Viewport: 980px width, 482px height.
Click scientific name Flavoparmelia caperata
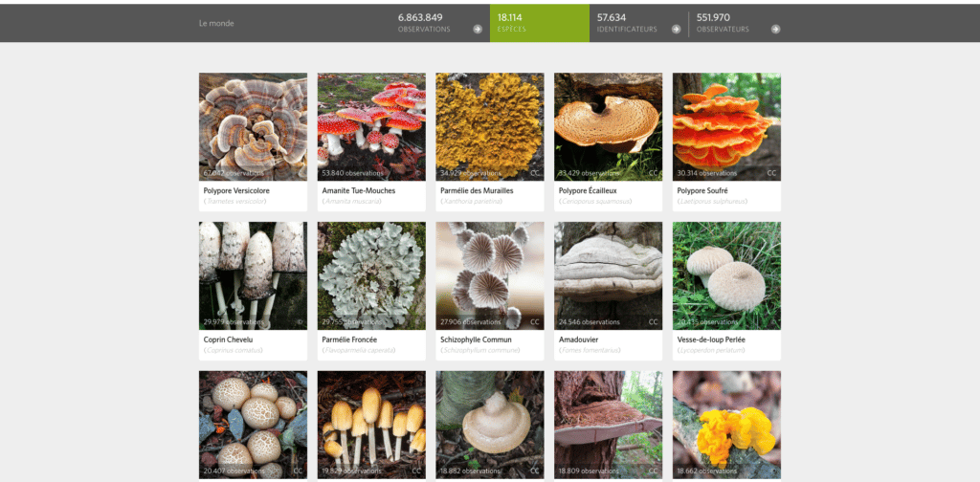tap(359, 350)
